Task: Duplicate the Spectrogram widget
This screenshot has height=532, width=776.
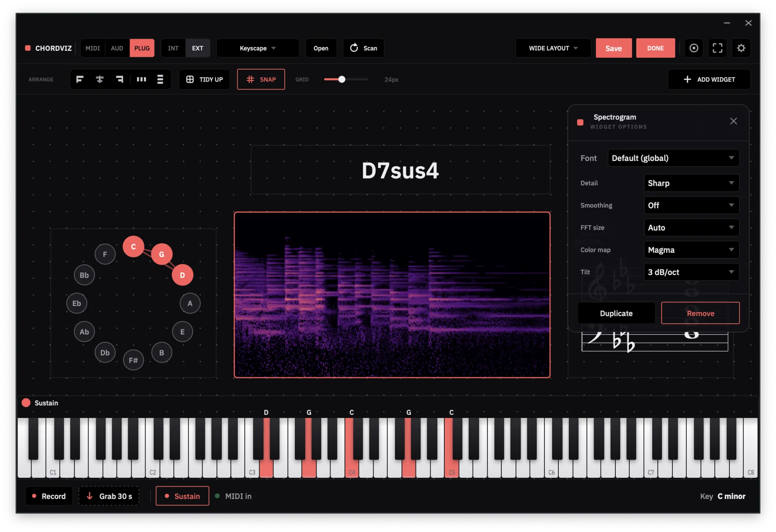Action: coord(616,313)
